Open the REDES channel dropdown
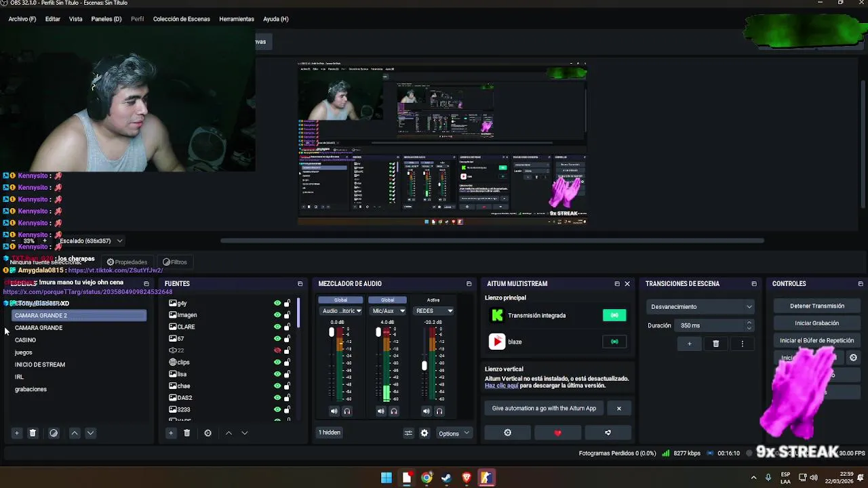This screenshot has height=488, width=868. (x=433, y=311)
